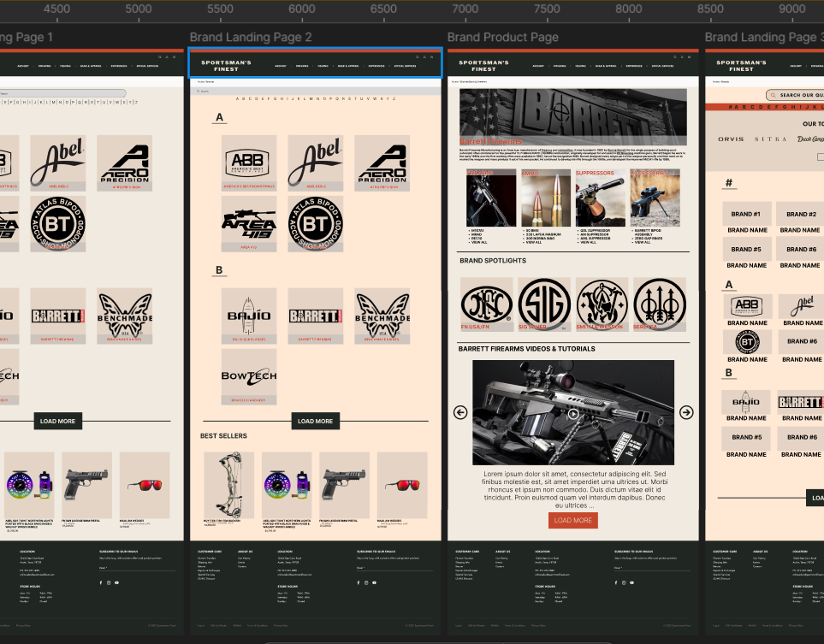Click Sportsman's Finest logo in Brand Product Page header
The image size is (824, 644).
click(483, 66)
